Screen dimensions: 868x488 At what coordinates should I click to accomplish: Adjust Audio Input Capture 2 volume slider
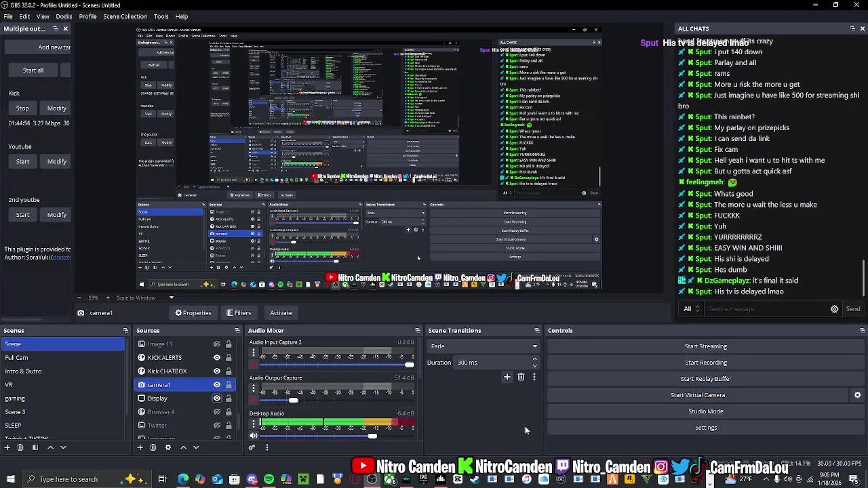(x=410, y=365)
